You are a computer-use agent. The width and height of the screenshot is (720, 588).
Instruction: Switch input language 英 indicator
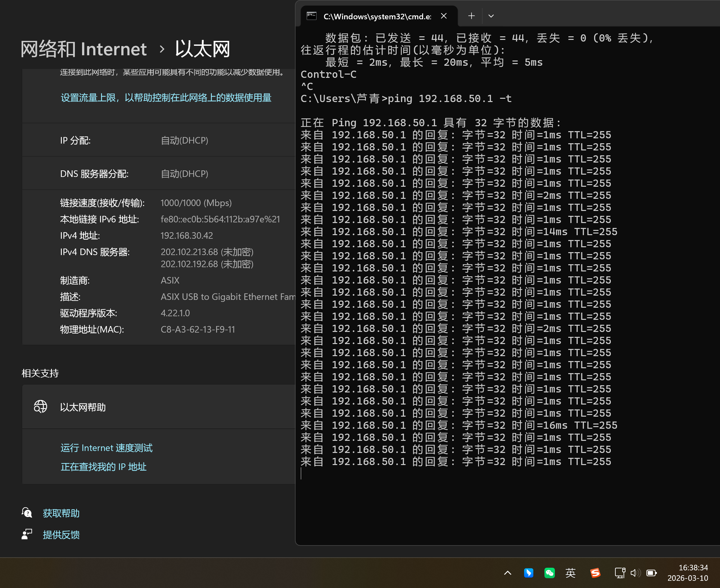tap(570, 573)
